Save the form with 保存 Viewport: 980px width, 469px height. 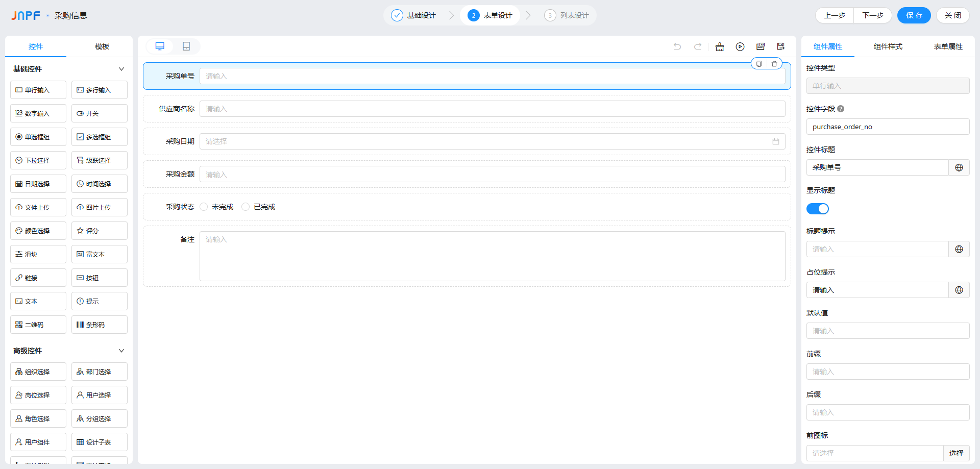click(x=914, y=15)
